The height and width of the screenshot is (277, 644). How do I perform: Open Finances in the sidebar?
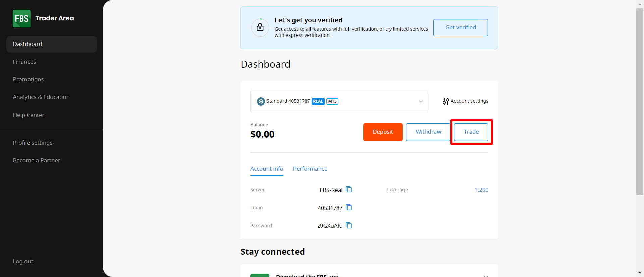[24, 62]
